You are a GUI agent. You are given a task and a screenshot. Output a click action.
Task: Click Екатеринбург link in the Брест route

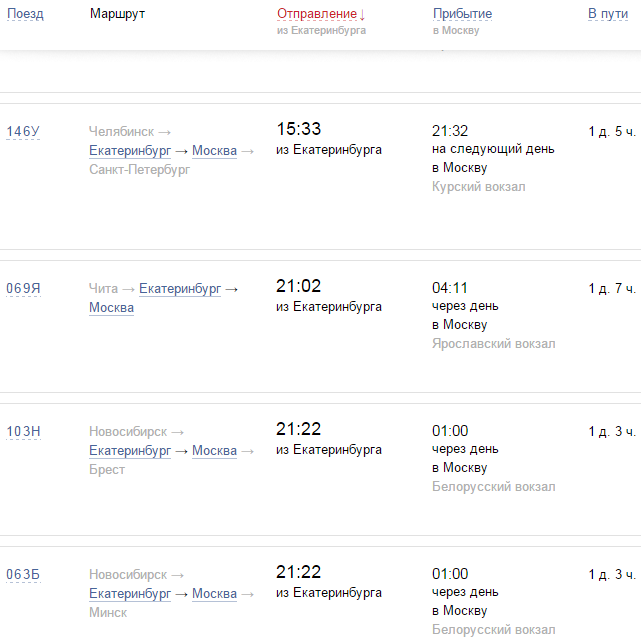pos(130,451)
